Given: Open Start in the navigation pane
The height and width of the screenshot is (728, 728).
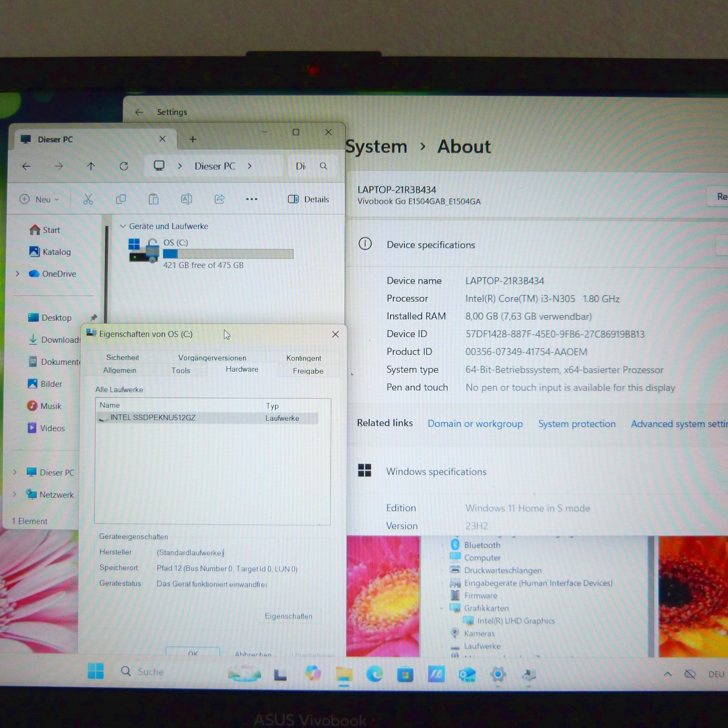Looking at the screenshot, I should click(x=45, y=230).
